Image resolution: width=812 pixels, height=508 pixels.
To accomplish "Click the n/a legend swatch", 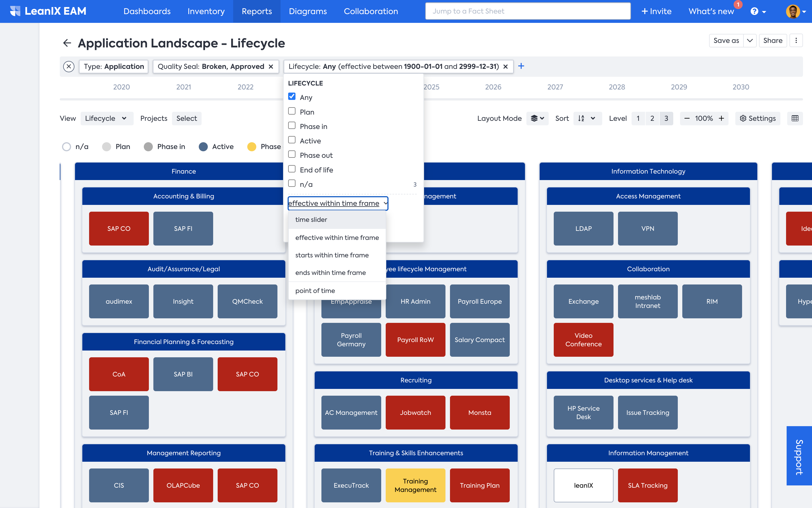I will [x=67, y=147].
